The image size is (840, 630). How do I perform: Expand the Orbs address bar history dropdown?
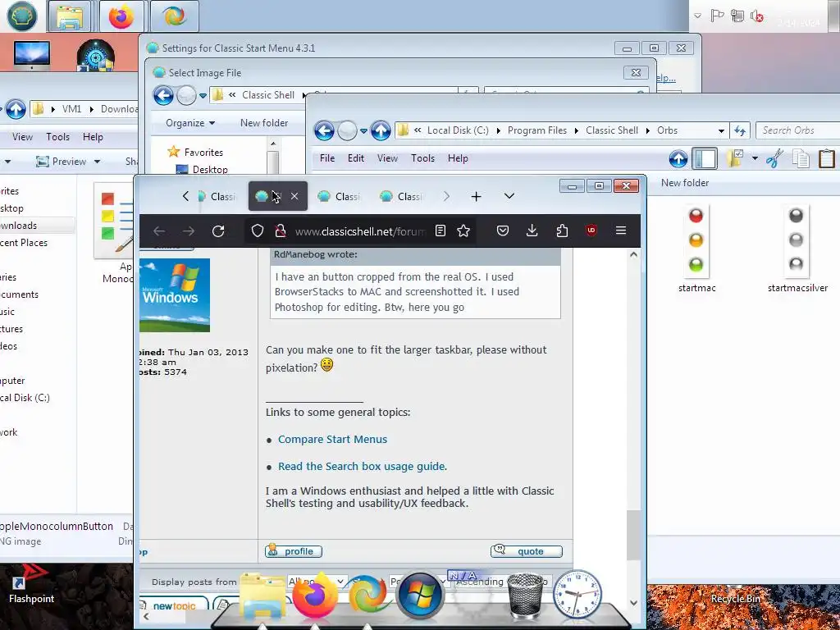[x=721, y=130]
